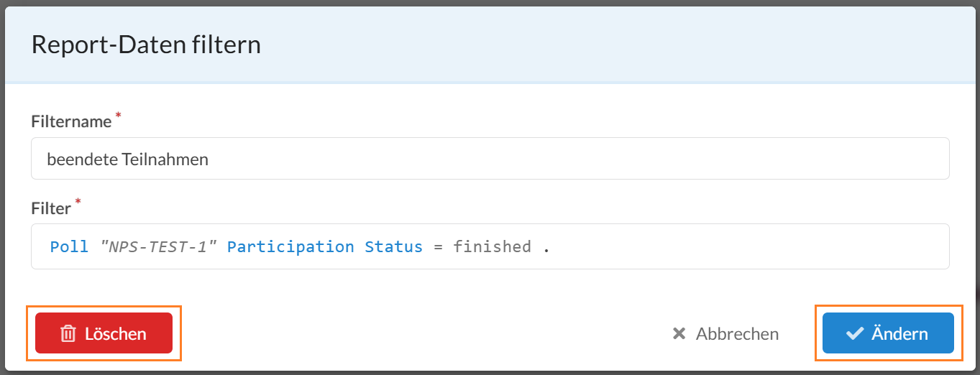Click the 'Report-Daten filtern' dialog title
980x375 pixels.
146,45
